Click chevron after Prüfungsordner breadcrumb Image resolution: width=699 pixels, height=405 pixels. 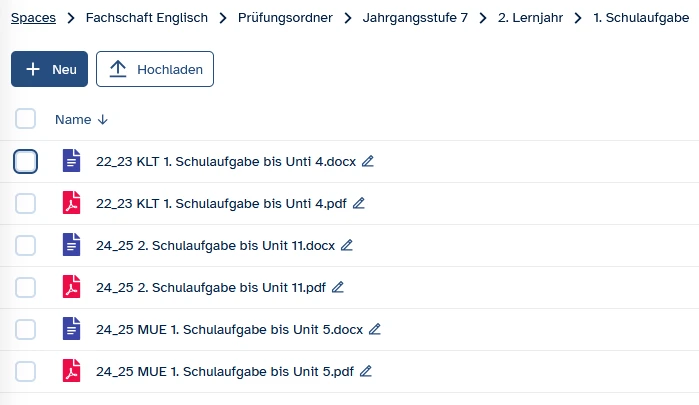[x=347, y=18]
